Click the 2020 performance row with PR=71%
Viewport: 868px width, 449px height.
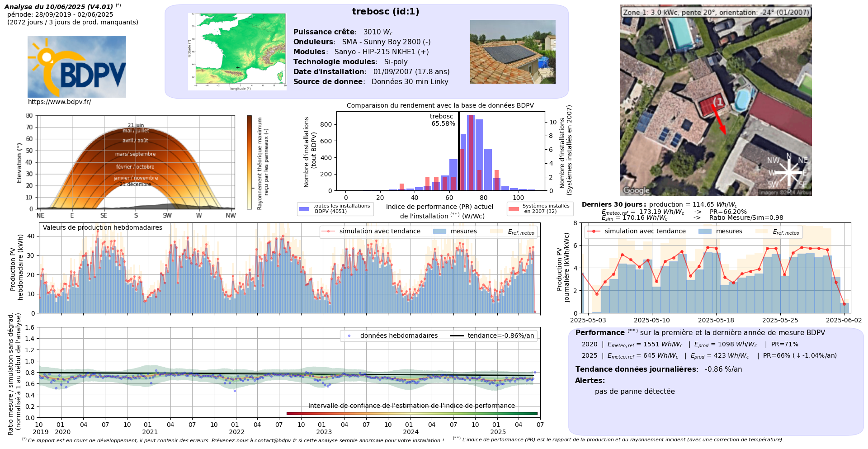[690, 345]
